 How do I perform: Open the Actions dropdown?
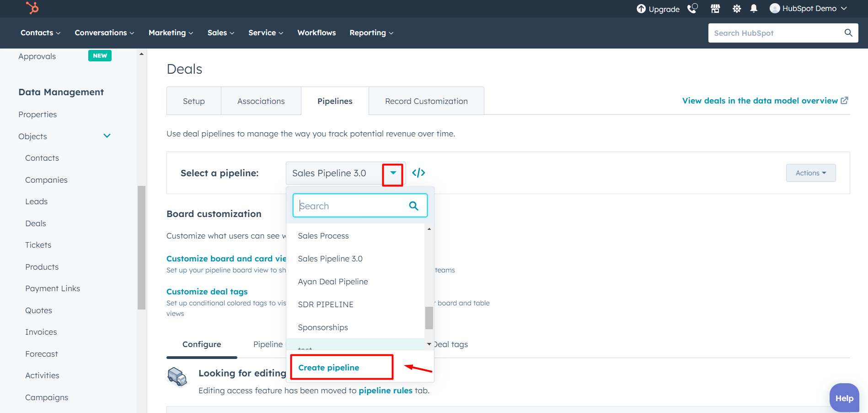click(810, 173)
